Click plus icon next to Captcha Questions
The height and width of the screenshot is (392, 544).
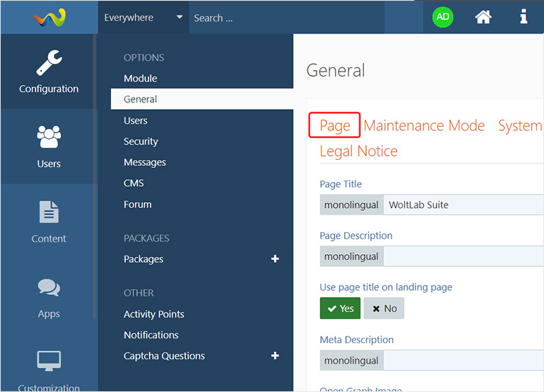click(x=274, y=356)
